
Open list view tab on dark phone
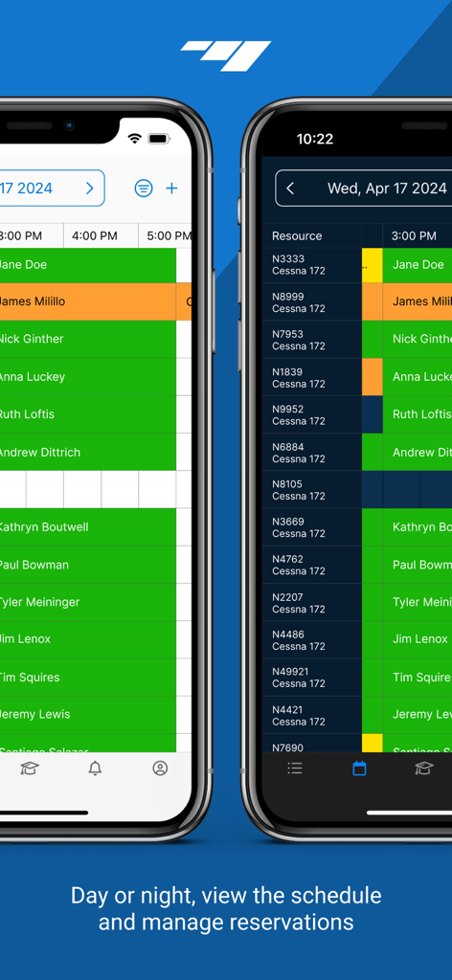[294, 768]
